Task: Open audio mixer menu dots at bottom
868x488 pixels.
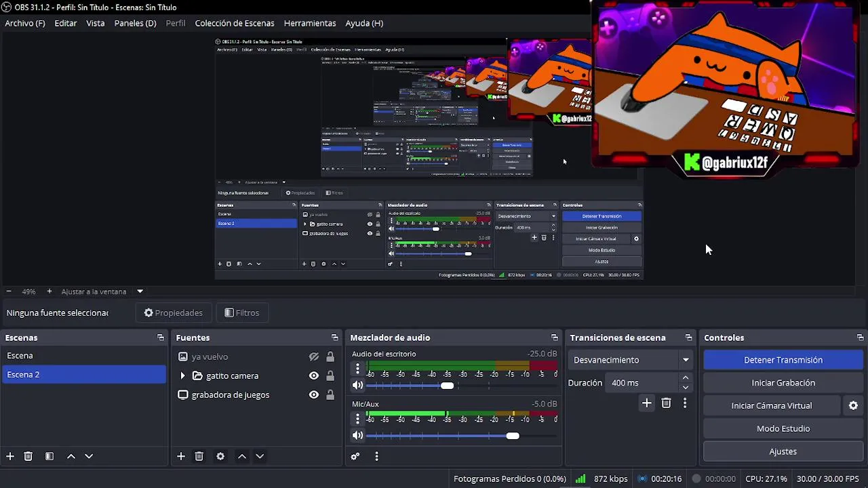Action: tap(376, 456)
